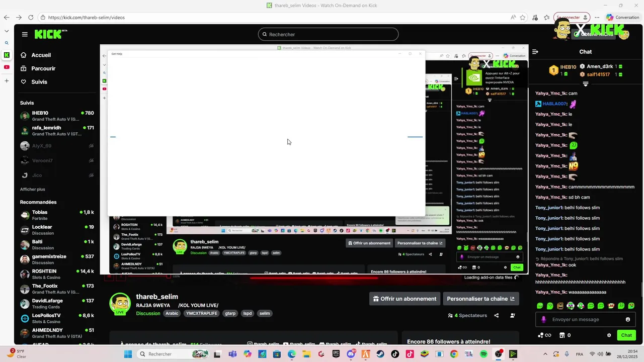Show hidden system tray icons chevron
This screenshot has width=644, height=362.
(x=545, y=354)
